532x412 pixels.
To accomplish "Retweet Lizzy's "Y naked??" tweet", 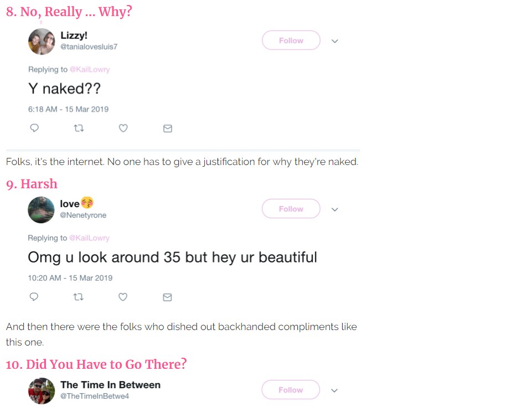I will tap(79, 128).
